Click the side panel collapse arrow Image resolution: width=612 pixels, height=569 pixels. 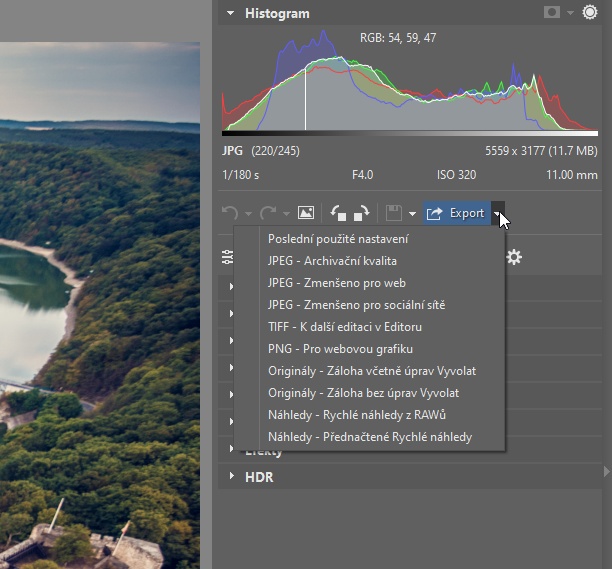[x=607, y=471]
